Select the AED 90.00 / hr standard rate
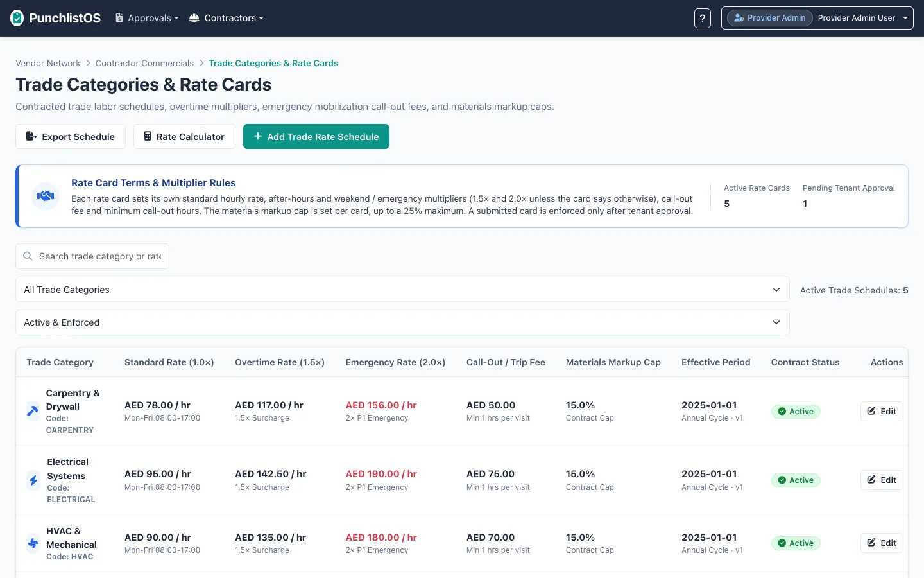Viewport: 924px width, 578px height. coord(158,538)
